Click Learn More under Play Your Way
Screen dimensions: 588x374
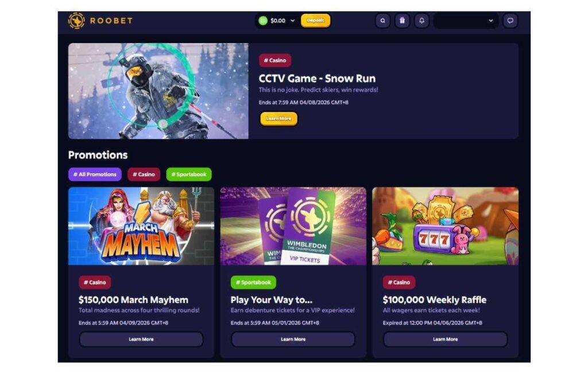[x=293, y=339]
